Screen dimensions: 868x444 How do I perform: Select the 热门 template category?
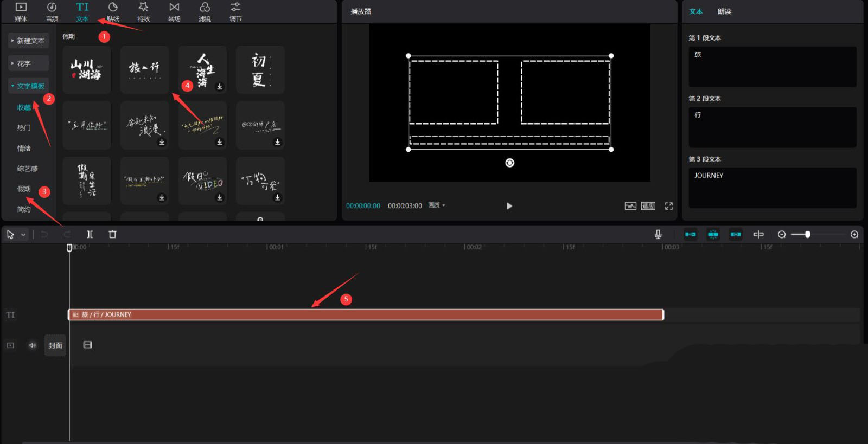tap(24, 128)
